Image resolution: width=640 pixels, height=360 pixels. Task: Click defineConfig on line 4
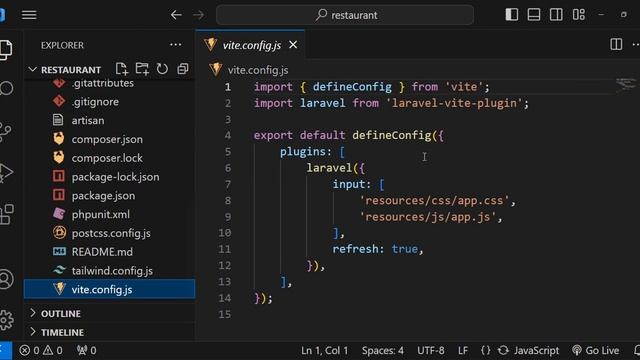[392, 135]
